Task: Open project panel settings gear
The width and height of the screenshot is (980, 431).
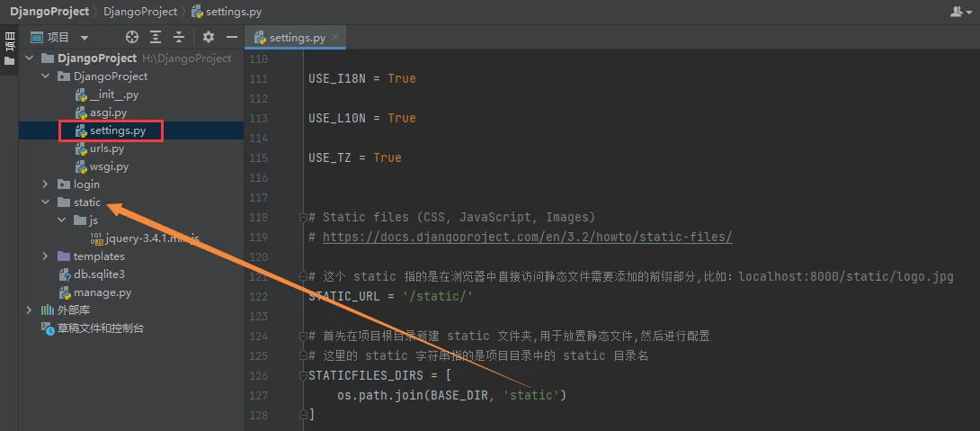Action: (208, 38)
